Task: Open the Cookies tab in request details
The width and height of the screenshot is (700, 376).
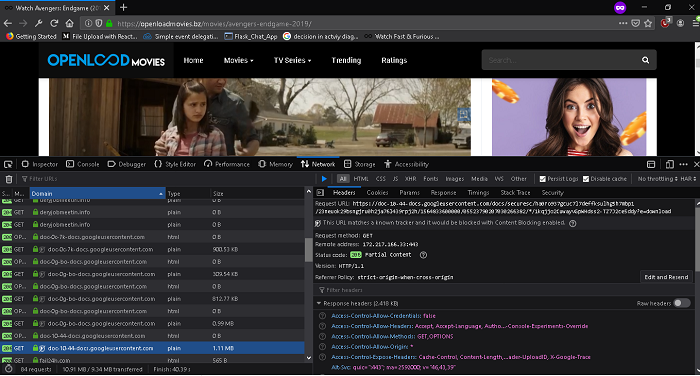Action: 377,192
